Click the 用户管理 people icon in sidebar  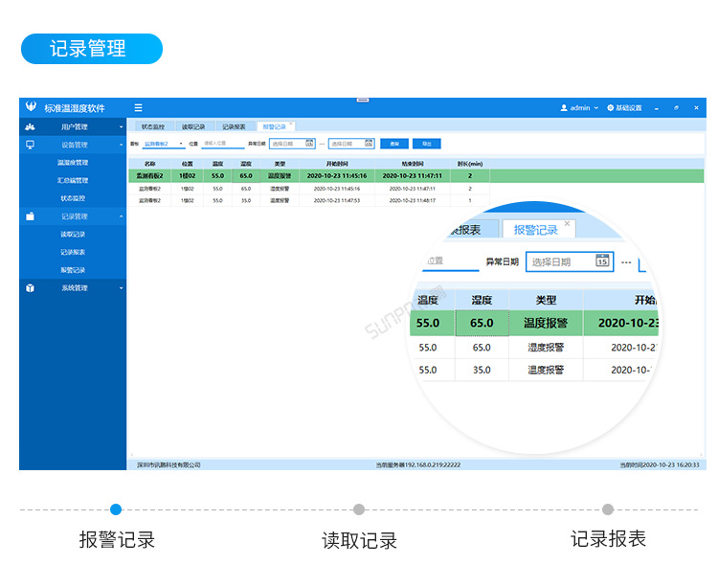[31, 126]
